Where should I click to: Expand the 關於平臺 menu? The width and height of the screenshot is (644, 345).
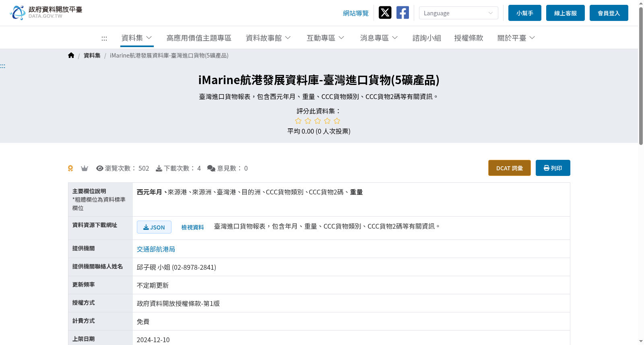tap(516, 38)
